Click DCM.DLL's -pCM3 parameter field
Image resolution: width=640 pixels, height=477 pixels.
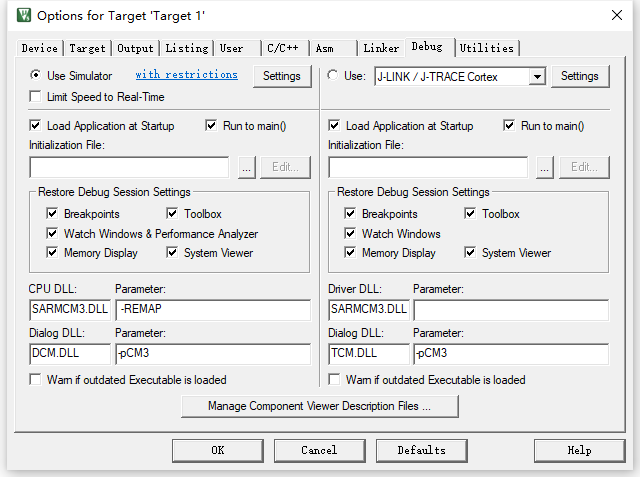[x=213, y=353]
